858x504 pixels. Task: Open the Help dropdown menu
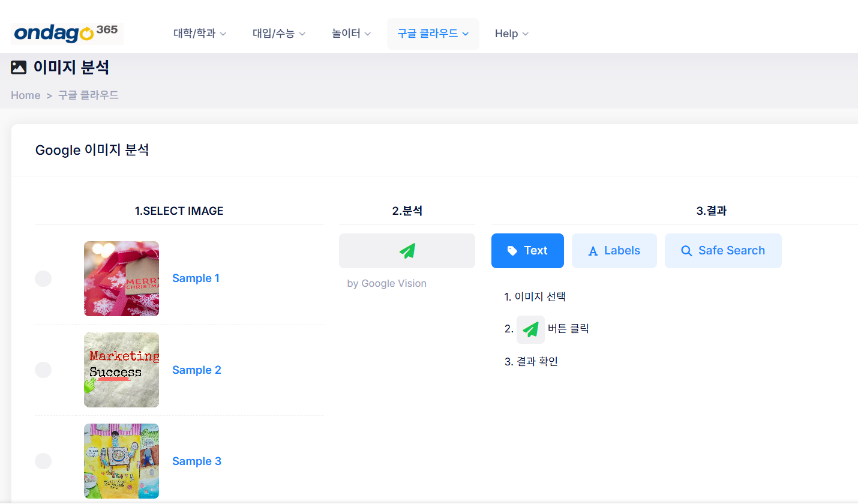tap(512, 34)
